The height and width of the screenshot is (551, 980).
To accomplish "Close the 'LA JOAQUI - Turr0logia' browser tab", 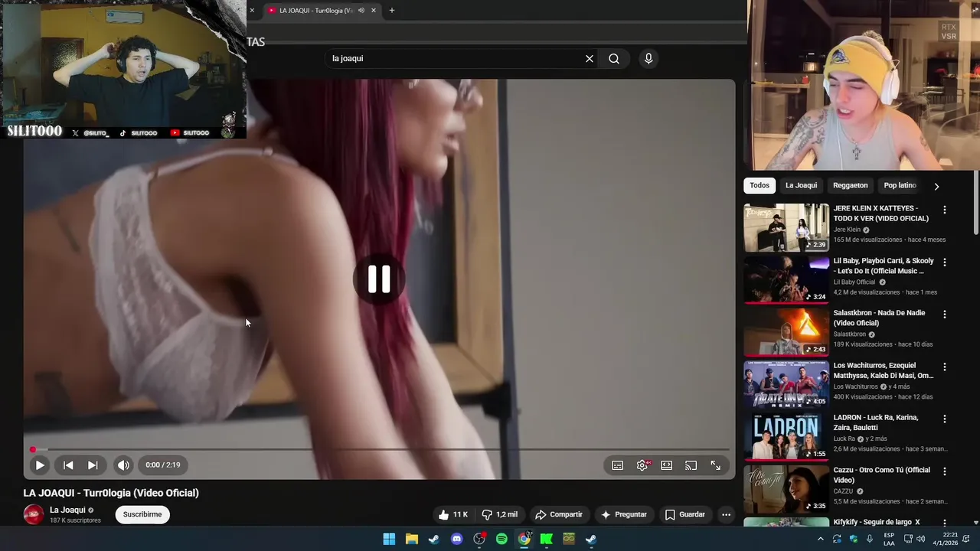I will click(x=374, y=11).
